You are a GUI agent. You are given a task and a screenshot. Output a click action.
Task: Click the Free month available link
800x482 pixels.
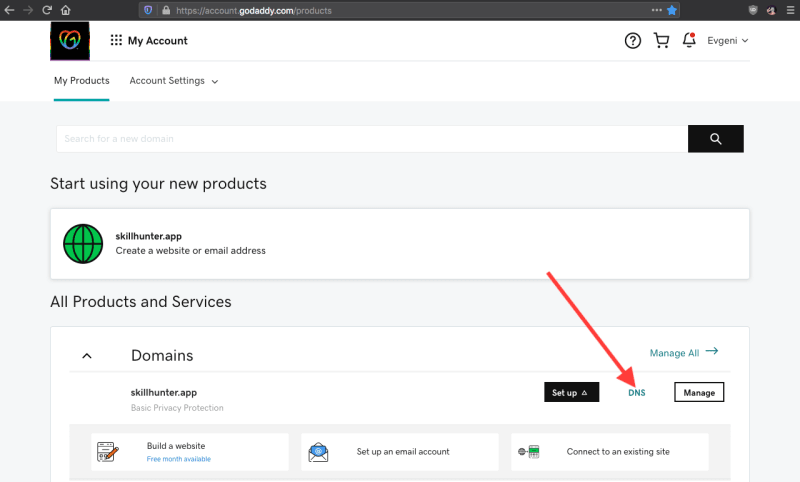coord(179,459)
